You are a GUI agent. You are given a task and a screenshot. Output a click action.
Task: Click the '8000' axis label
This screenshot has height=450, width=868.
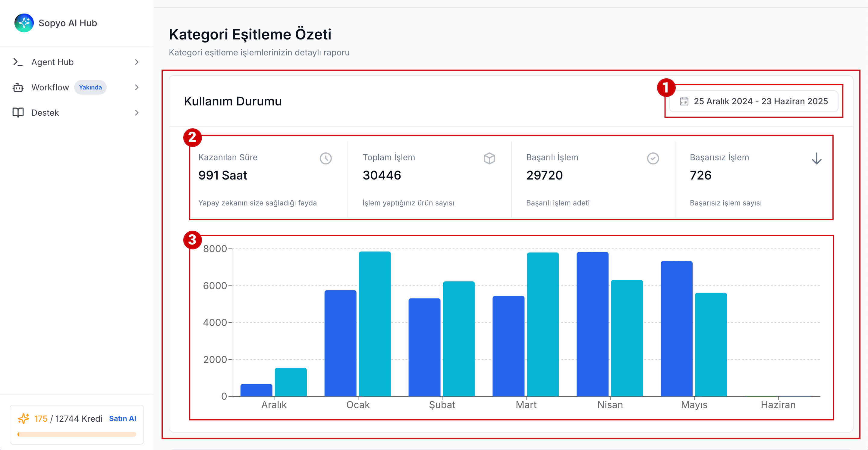pyautogui.click(x=215, y=248)
